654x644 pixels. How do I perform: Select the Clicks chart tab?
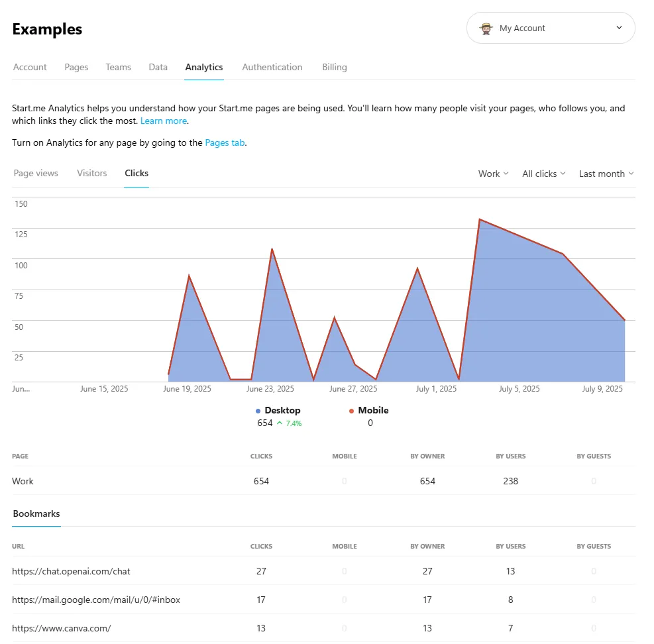click(x=136, y=173)
